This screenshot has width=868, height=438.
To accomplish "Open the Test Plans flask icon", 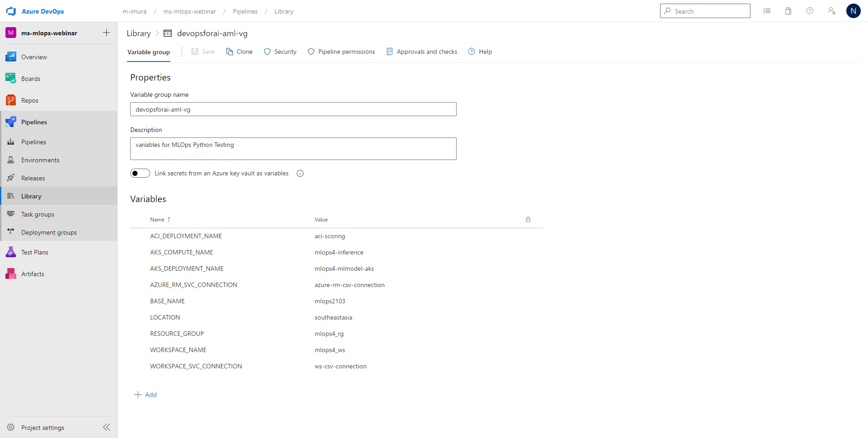I will 11,252.
